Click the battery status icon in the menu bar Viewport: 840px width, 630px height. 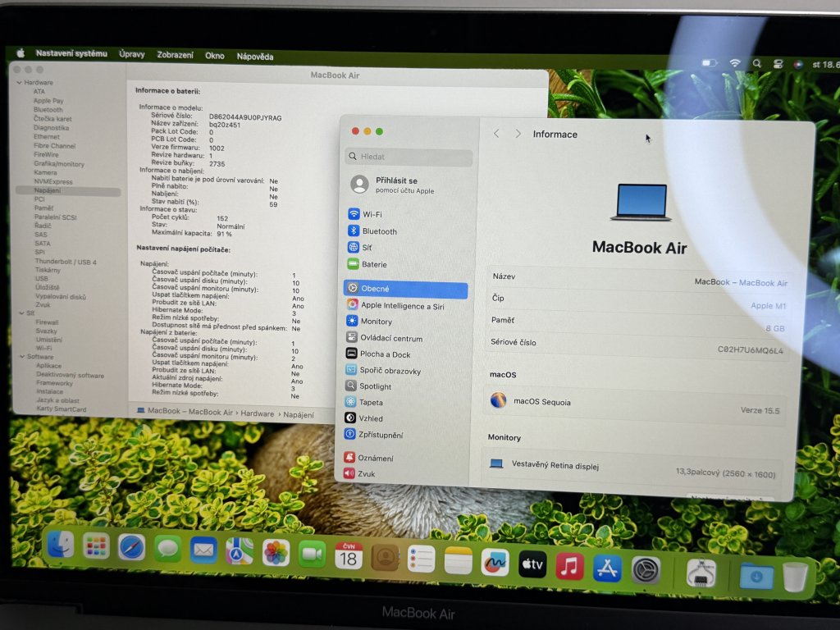pyautogui.click(x=710, y=63)
